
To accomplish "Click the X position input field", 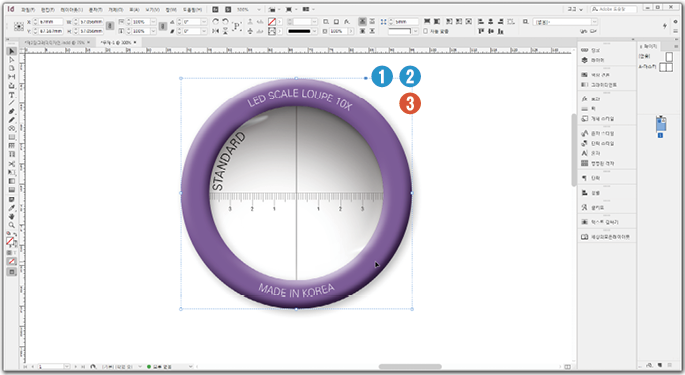I will coord(51,22).
